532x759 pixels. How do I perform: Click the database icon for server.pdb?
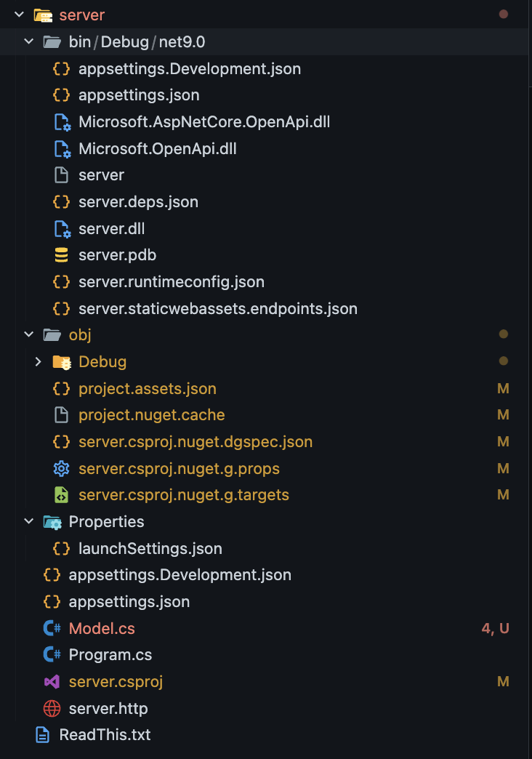[x=62, y=255]
